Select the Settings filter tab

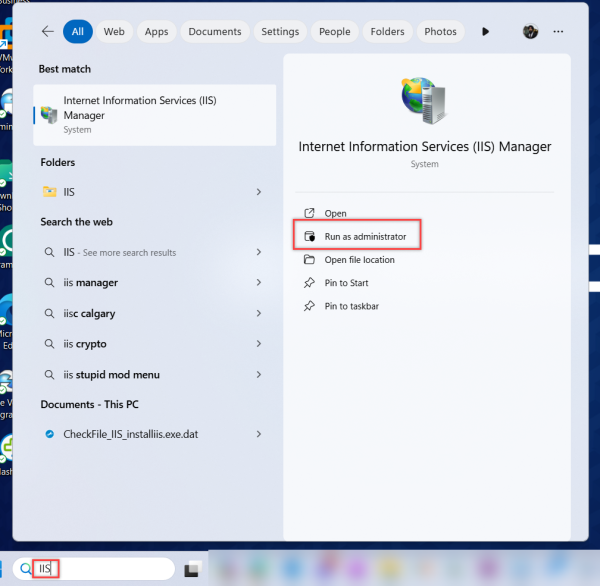[280, 32]
